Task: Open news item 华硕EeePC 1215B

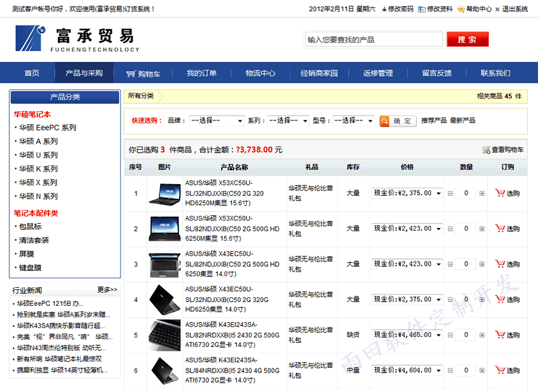Action: point(50,303)
